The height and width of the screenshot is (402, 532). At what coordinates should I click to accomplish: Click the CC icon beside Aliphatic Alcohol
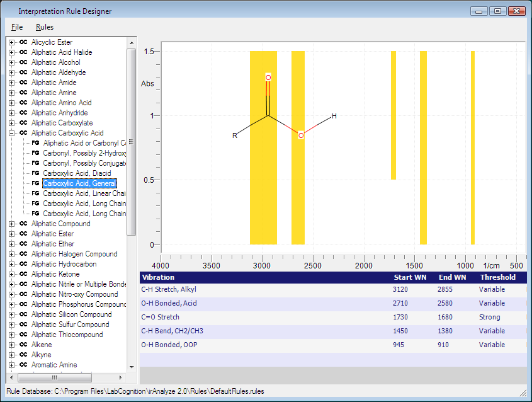click(x=23, y=62)
